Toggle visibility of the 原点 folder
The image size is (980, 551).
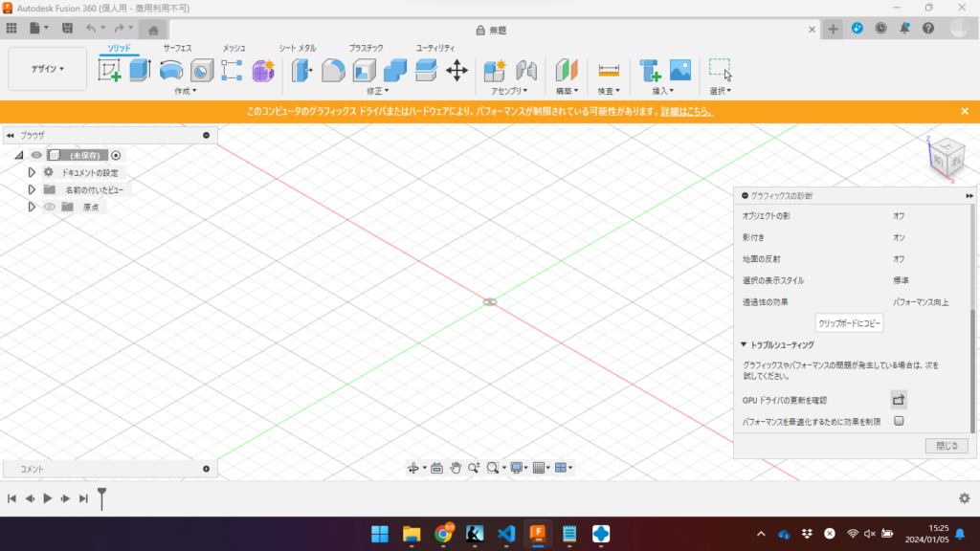[50, 207]
